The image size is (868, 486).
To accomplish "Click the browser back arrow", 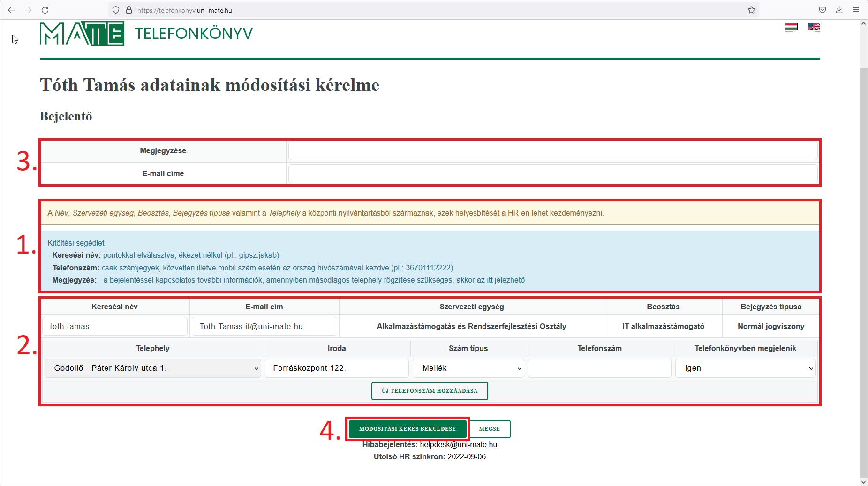I will [11, 10].
